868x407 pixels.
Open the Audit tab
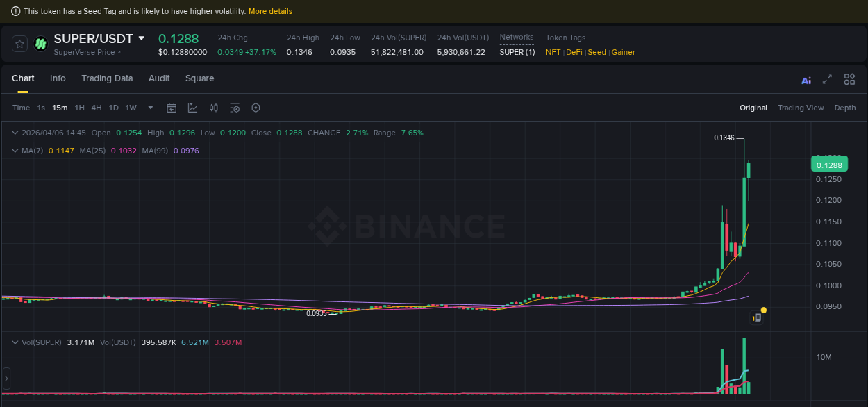click(159, 78)
